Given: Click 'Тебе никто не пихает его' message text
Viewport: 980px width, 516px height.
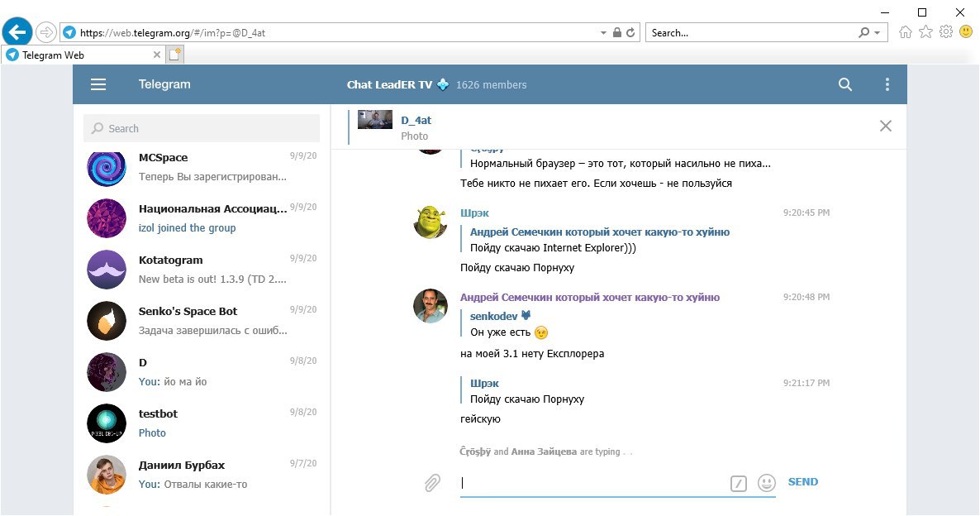Looking at the screenshot, I should [596, 184].
